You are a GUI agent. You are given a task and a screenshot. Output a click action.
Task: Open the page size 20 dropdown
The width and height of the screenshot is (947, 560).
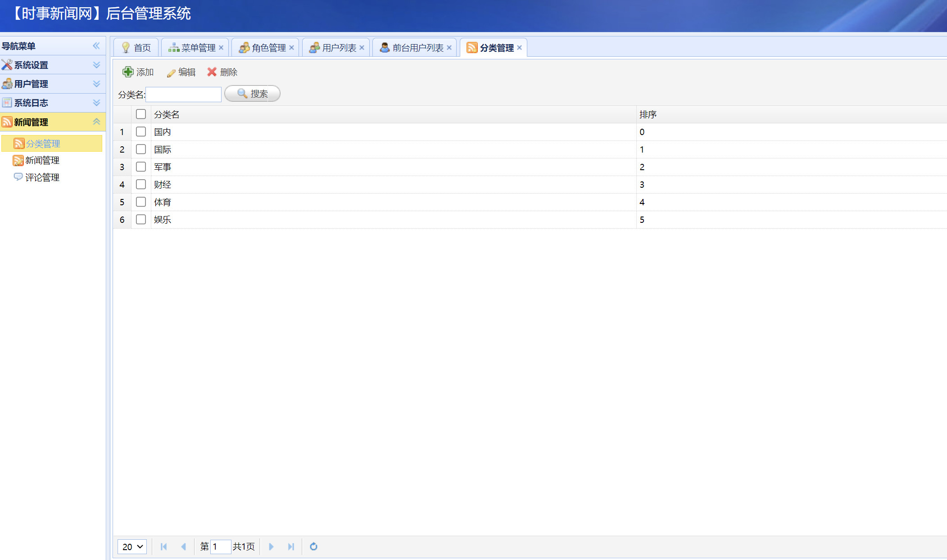pos(132,546)
